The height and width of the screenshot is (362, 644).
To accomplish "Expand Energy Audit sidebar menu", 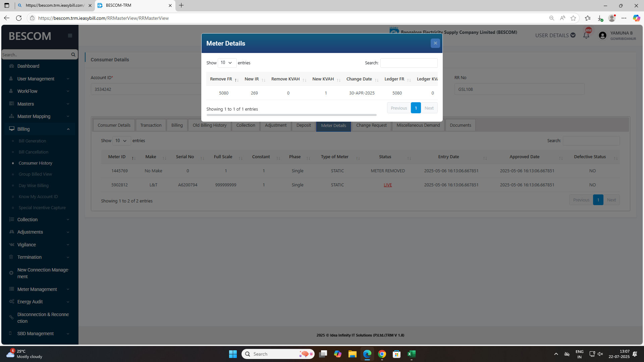I will tap(40, 302).
